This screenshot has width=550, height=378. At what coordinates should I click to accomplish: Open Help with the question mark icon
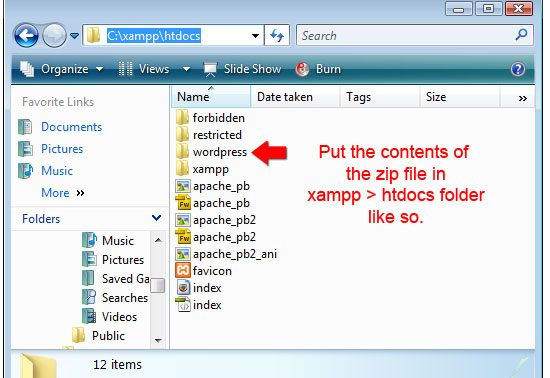point(518,69)
